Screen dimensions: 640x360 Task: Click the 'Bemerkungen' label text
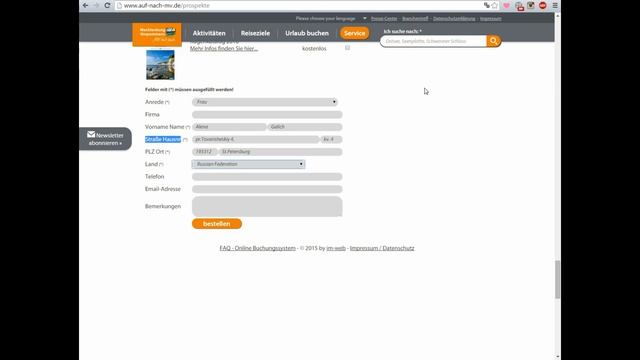163,206
